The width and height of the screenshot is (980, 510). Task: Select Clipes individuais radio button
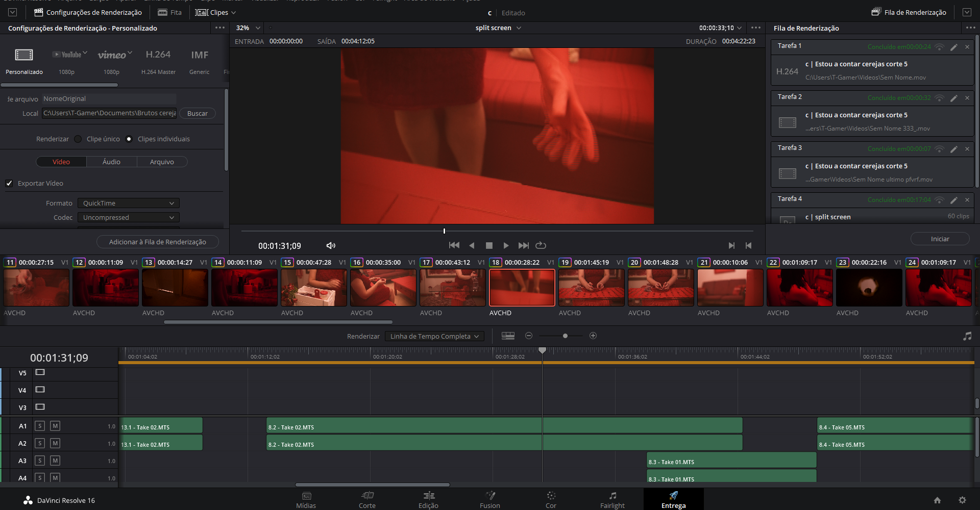(x=129, y=139)
